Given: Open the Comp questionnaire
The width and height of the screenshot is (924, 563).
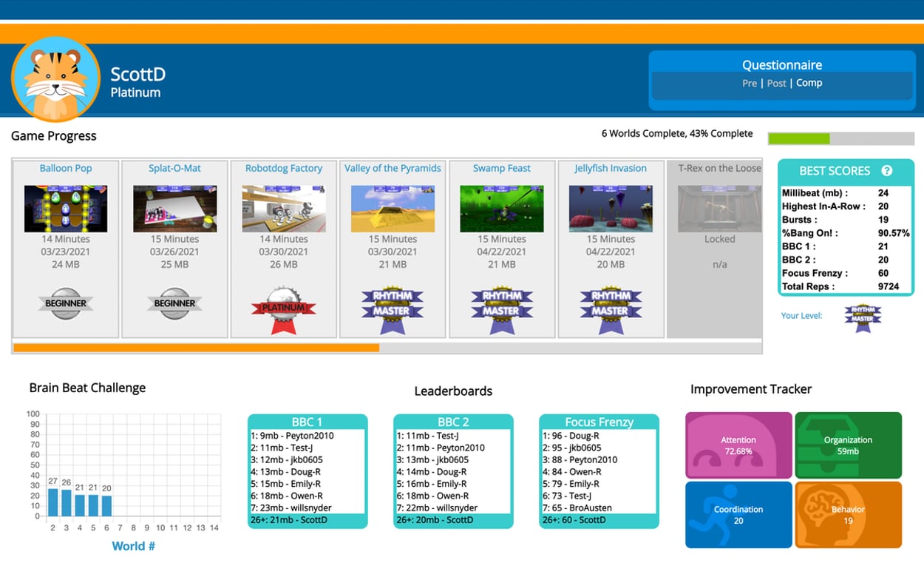Looking at the screenshot, I should click(x=809, y=83).
